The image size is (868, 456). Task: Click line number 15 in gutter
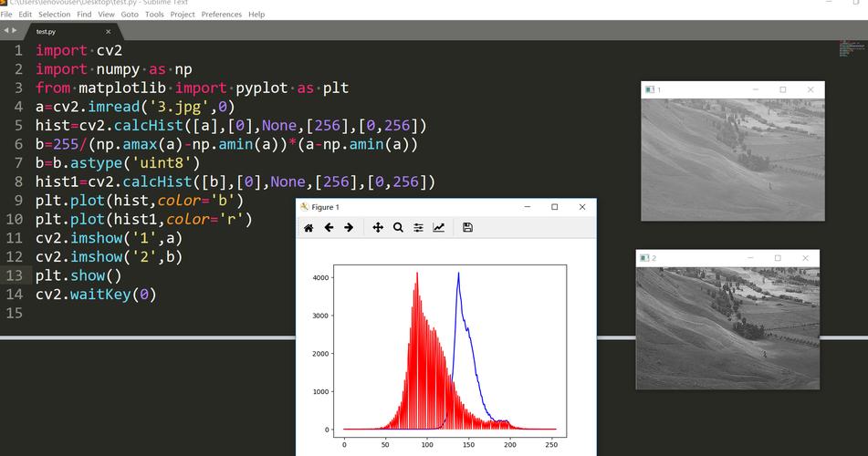click(x=15, y=313)
